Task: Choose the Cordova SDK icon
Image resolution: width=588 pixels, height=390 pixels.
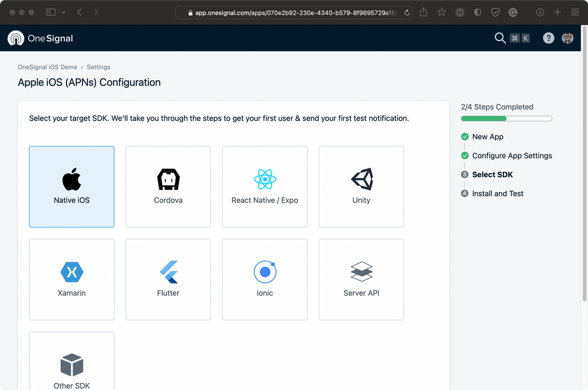Action: click(168, 179)
